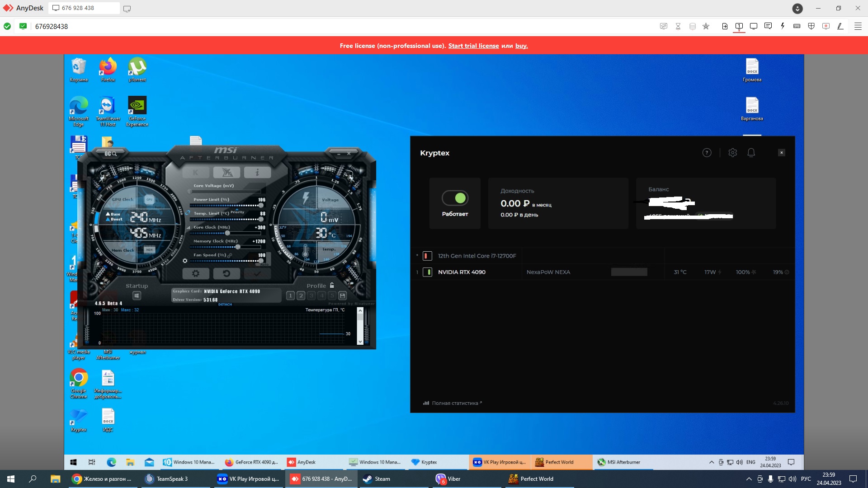Viewport: 868px width, 488px height.
Task: Open AnyDesk main hamburger menu
Action: coord(858,26)
